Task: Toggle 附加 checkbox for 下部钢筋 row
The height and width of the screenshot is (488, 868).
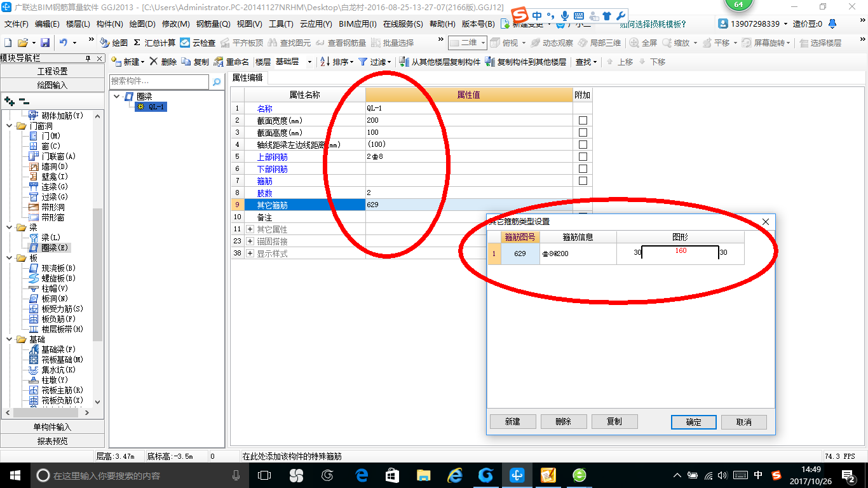Action: 583,168
